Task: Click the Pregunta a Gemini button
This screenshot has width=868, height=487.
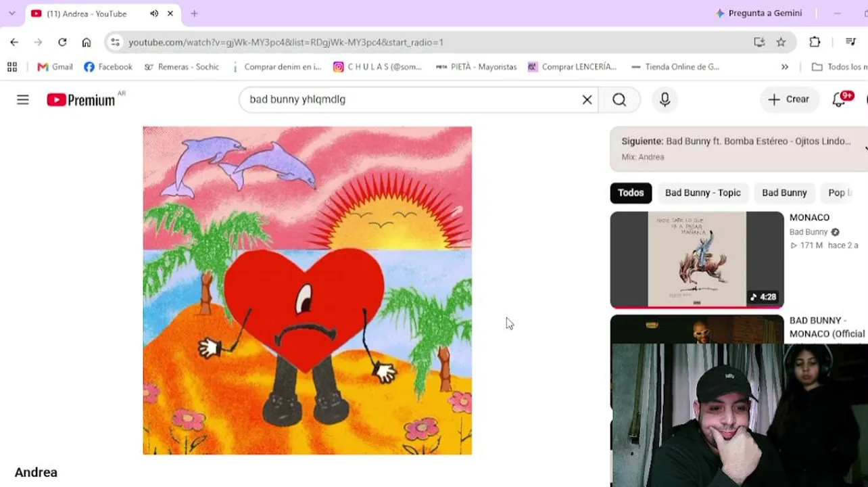Action: point(758,14)
